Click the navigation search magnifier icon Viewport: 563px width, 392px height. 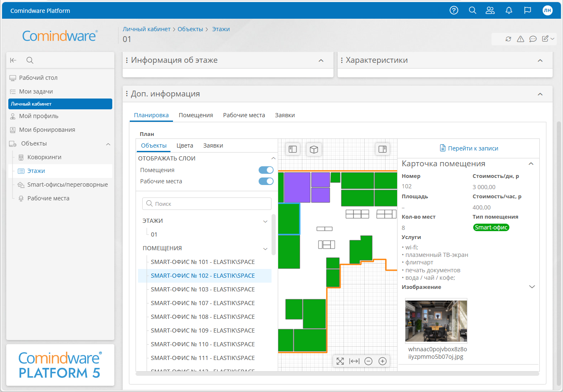(30, 60)
